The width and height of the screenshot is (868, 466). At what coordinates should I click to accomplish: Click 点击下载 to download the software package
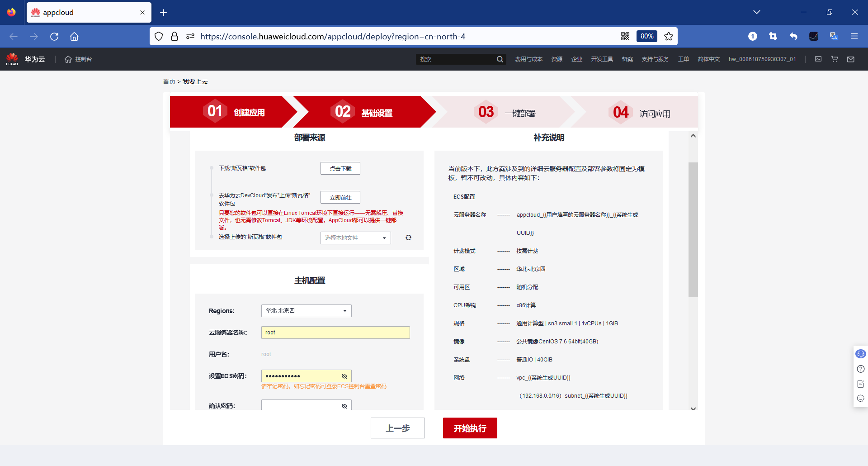pos(340,168)
